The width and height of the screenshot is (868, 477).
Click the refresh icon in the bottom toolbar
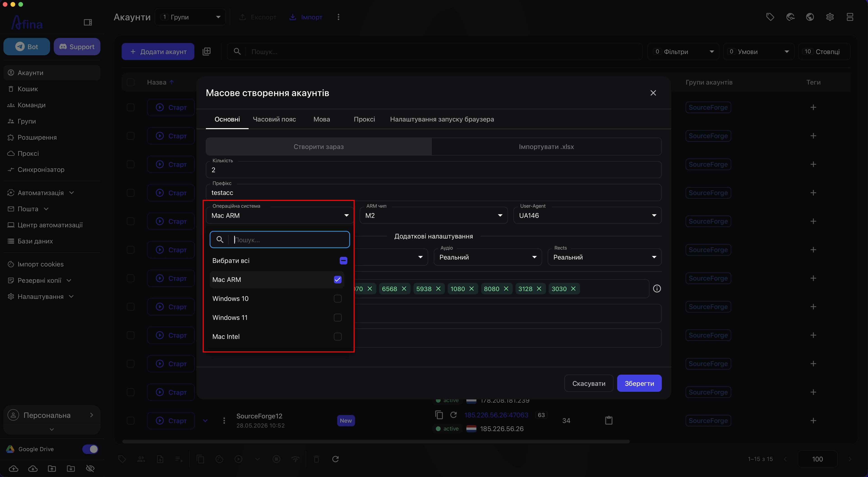(x=335, y=459)
